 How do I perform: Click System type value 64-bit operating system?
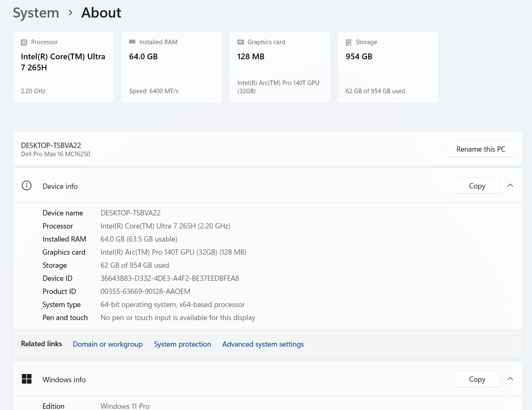point(172,305)
